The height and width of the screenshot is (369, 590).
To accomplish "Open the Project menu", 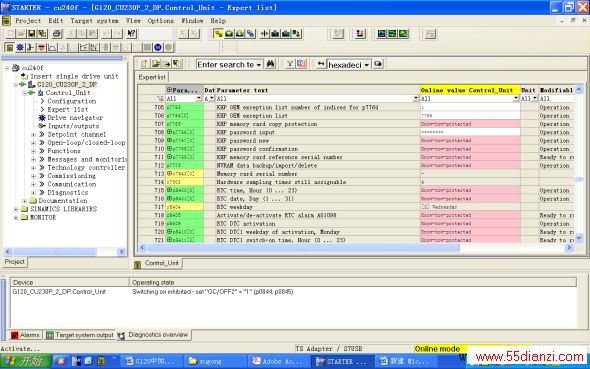I will pyautogui.click(x=28, y=21).
